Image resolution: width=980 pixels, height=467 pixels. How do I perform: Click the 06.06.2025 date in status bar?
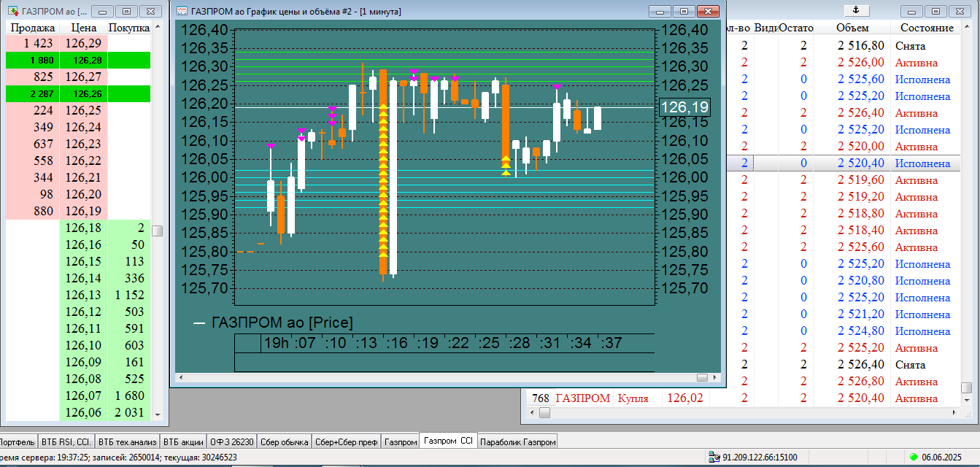943,457
